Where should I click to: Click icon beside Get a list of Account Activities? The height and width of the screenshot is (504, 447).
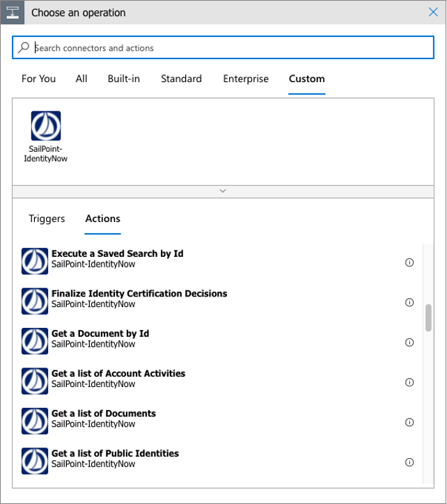[35, 381]
